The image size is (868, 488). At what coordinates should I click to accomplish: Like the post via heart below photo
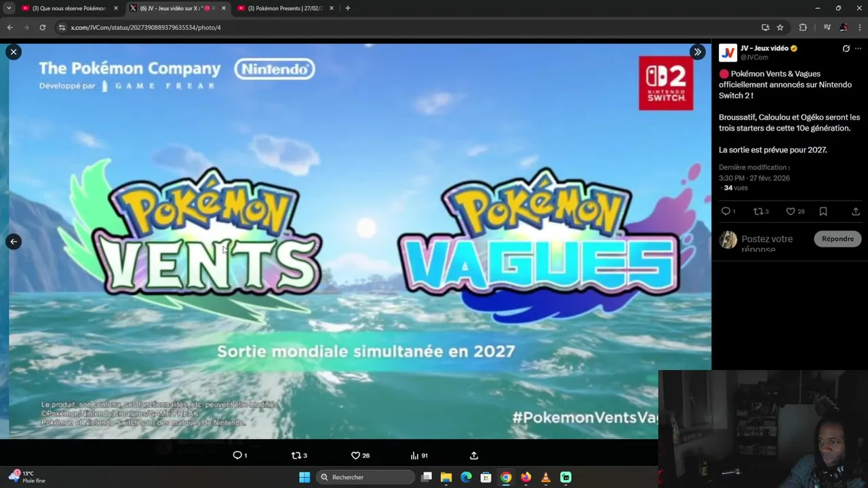point(355,455)
